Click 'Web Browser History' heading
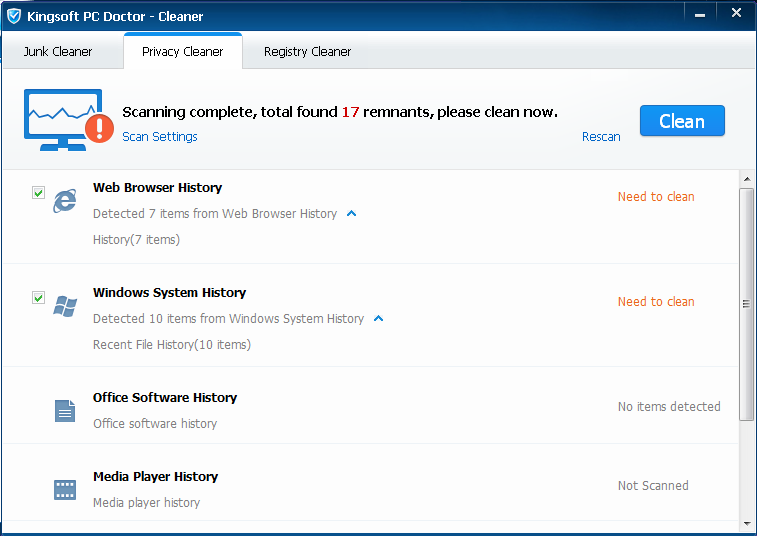This screenshot has width=757, height=536. (x=157, y=187)
